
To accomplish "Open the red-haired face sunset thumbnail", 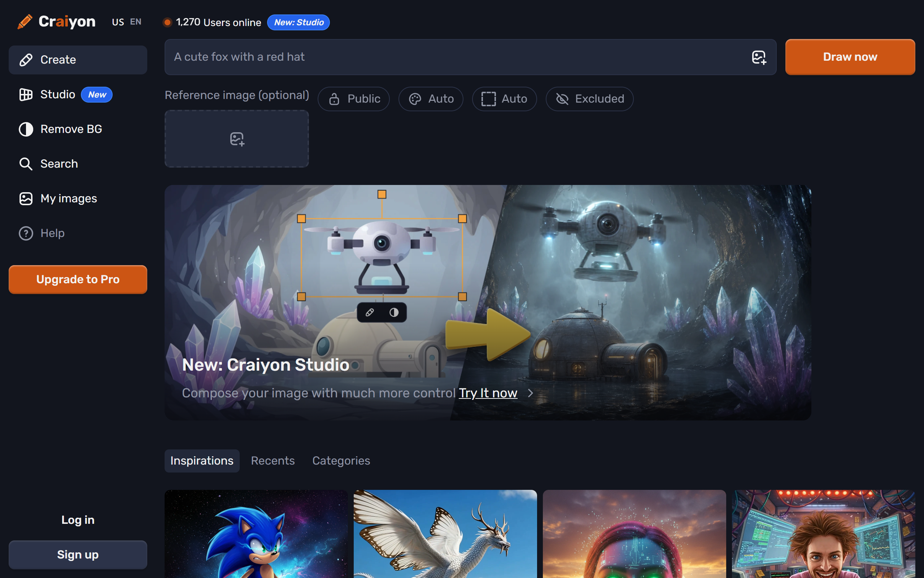I will coord(634,534).
